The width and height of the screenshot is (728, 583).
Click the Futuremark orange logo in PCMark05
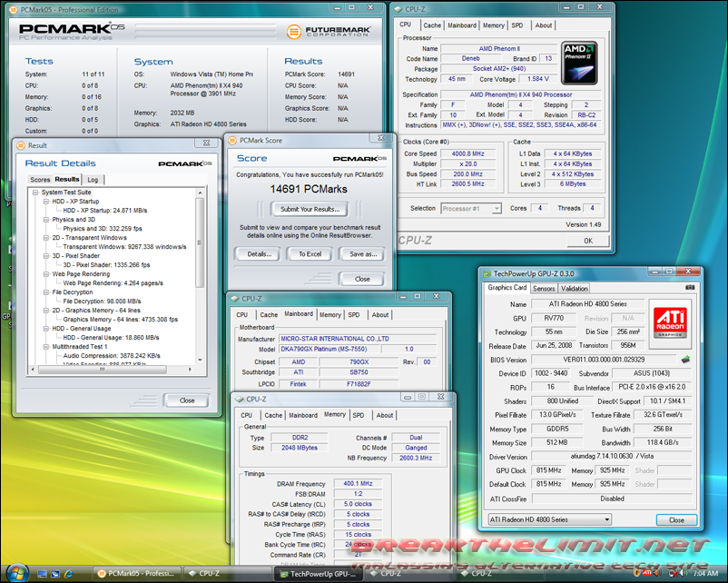pos(293,32)
